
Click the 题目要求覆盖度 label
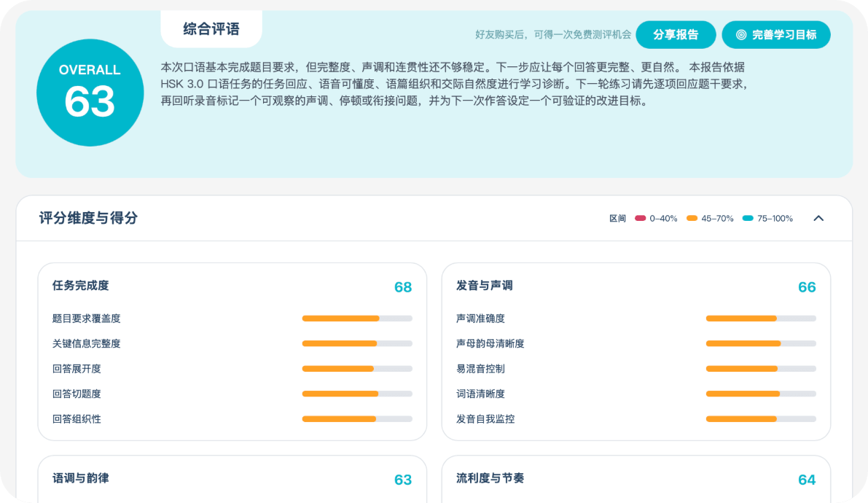tap(86, 319)
